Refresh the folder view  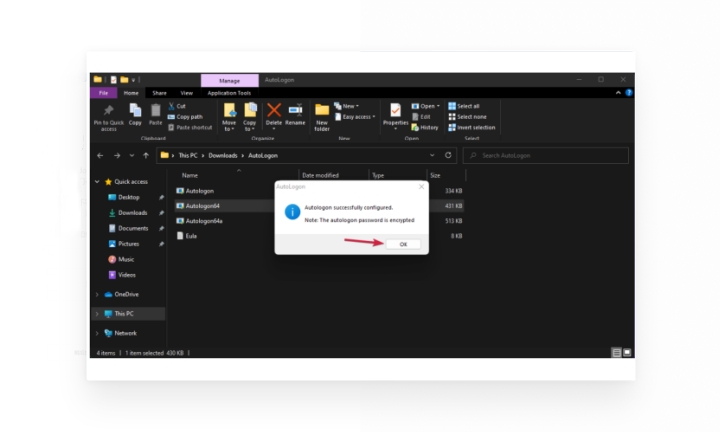pyautogui.click(x=448, y=155)
